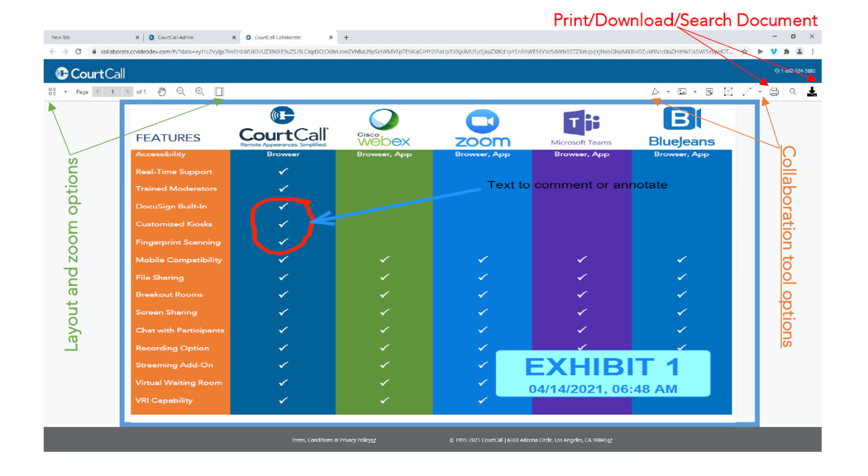Open the page layout grid icon
The image size is (868, 476).
pyautogui.click(x=53, y=92)
